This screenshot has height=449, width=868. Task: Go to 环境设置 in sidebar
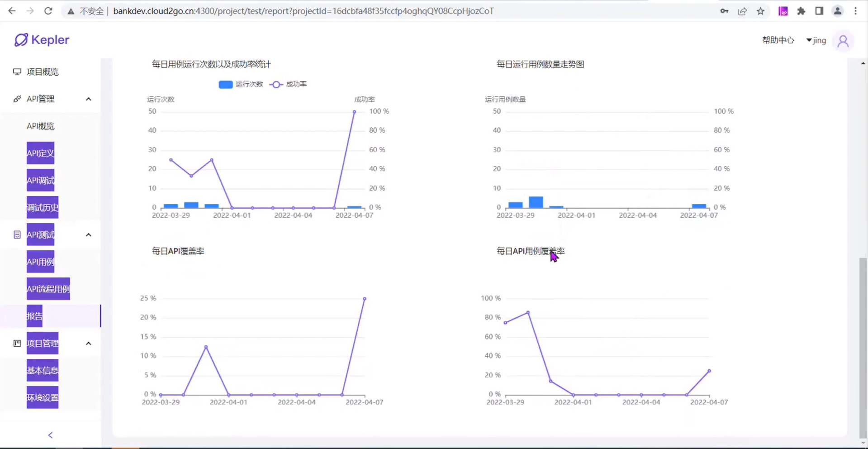pyautogui.click(x=42, y=397)
